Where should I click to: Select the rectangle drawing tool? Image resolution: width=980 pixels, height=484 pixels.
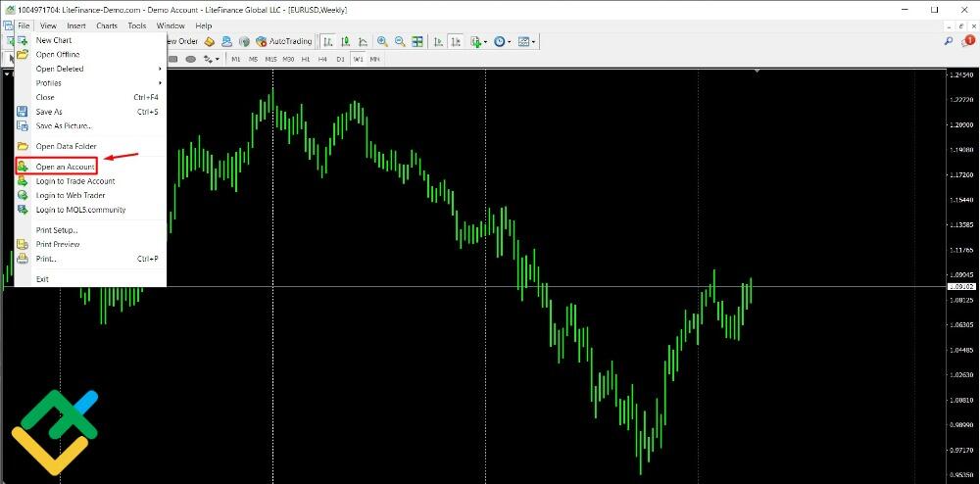pos(173,59)
